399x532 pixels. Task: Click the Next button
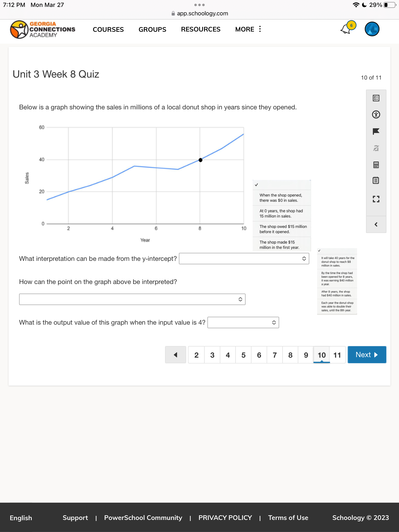click(x=367, y=355)
